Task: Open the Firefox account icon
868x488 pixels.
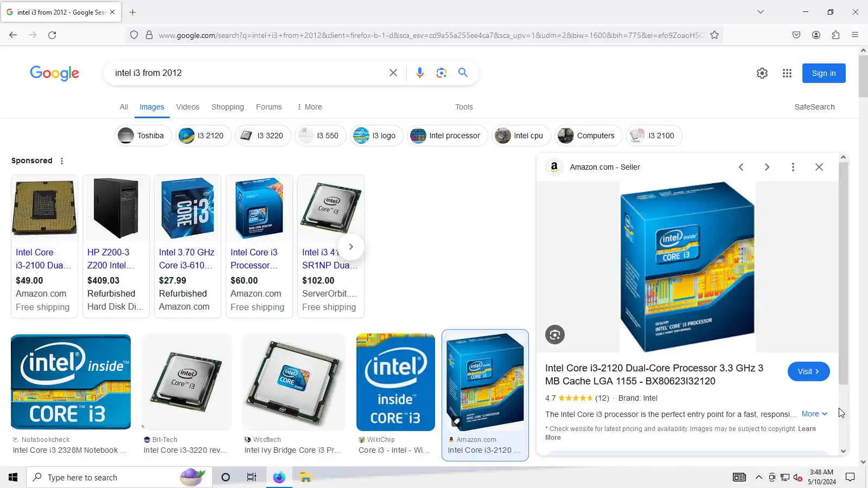Action: [816, 35]
